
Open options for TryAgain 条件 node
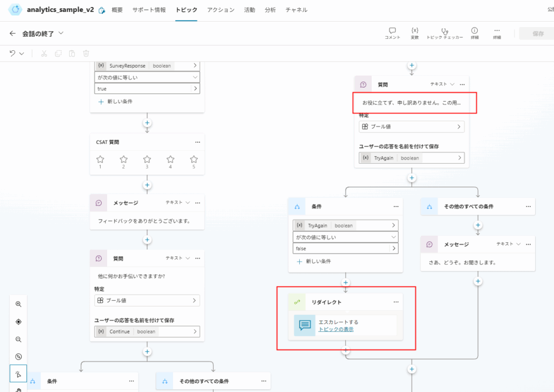coord(395,206)
